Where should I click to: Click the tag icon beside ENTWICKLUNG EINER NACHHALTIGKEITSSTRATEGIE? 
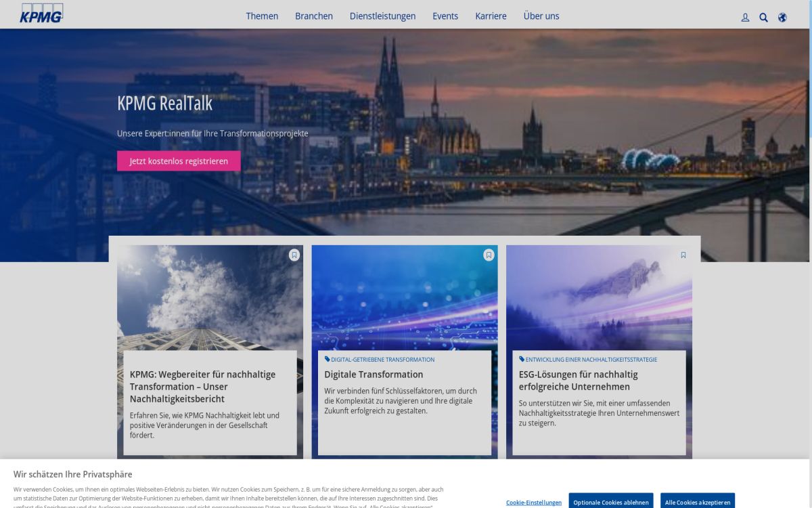click(x=520, y=359)
